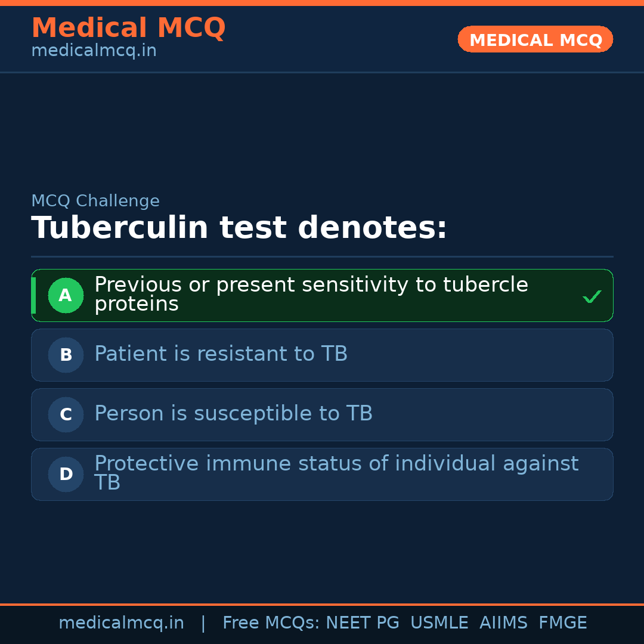Click the green A option circle
Viewport: 644px width, 644px height.
click(x=66, y=295)
